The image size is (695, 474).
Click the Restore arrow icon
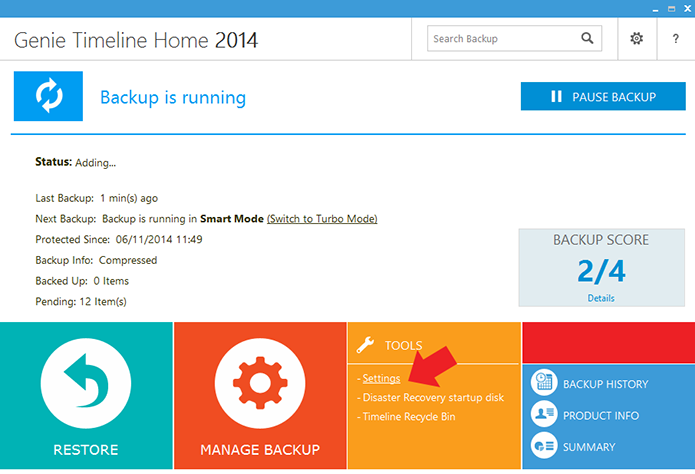tap(86, 383)
